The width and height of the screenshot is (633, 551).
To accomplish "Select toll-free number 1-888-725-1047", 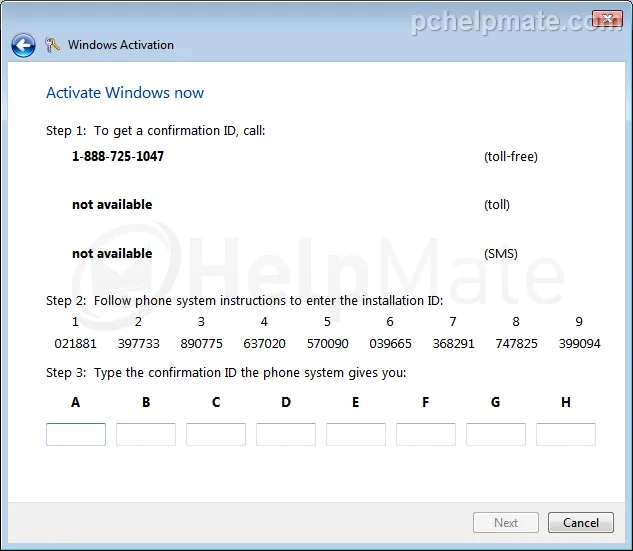I will [118, 156].
